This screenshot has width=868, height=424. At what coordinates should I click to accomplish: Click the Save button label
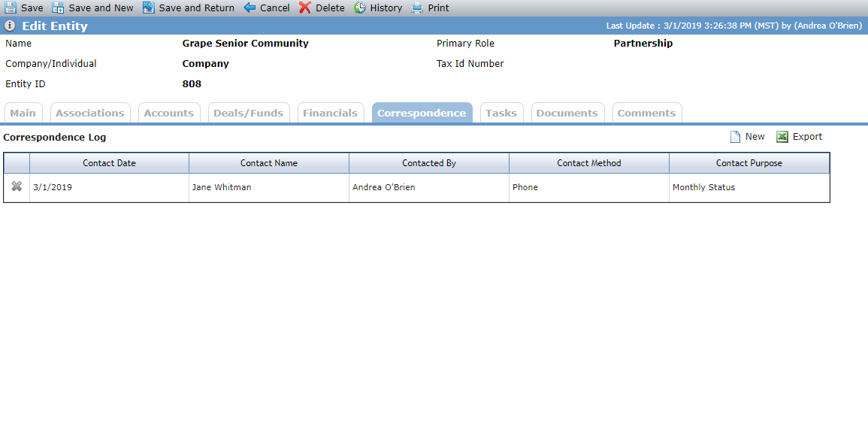click(x=32, y=8)
